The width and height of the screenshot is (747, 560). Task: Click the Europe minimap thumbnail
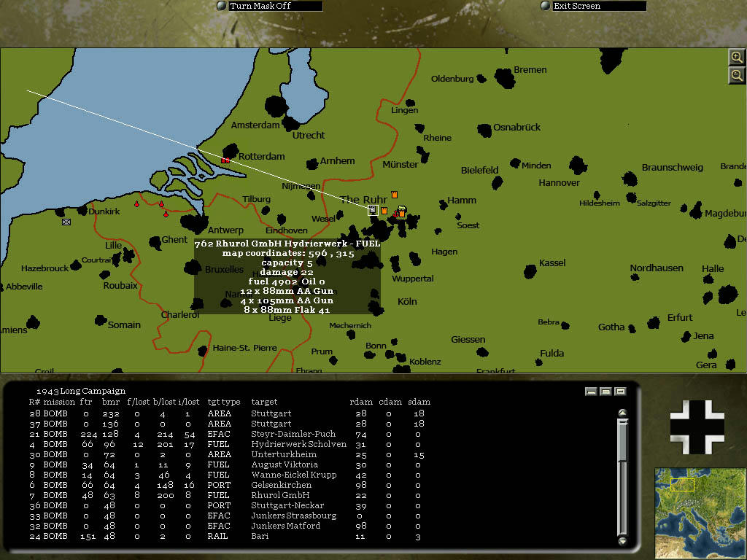(701, 513)
